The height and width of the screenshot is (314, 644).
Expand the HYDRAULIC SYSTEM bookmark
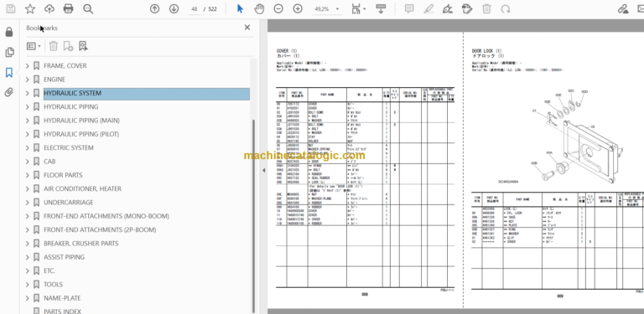coord(28,93)
